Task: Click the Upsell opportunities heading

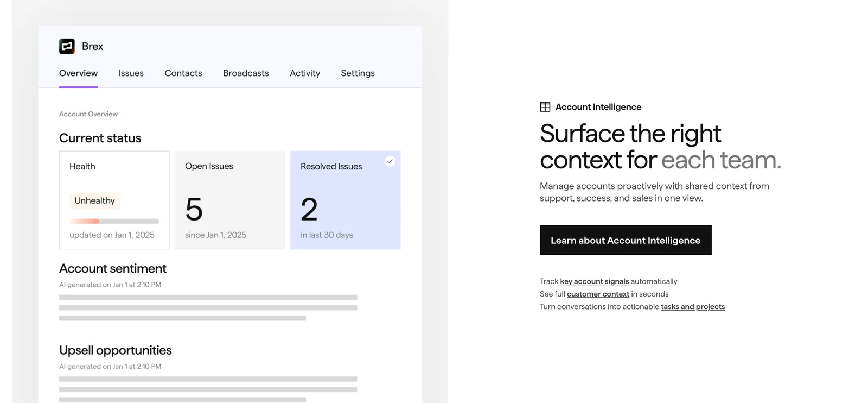Action: 115,350
